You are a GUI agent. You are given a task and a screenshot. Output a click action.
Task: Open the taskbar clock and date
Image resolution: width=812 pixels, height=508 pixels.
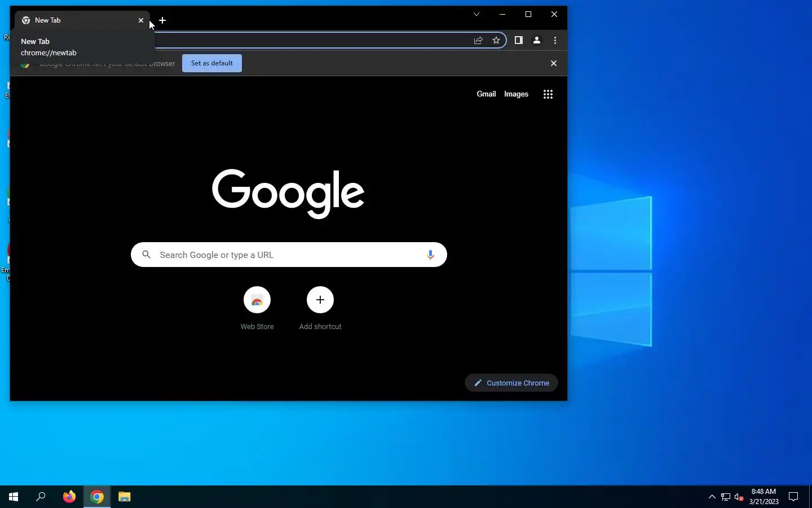tap(764, 497)
